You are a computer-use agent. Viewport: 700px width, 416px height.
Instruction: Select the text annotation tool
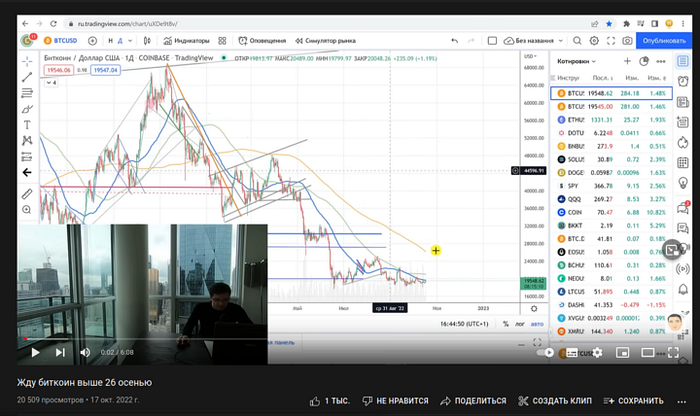[27, 125]
